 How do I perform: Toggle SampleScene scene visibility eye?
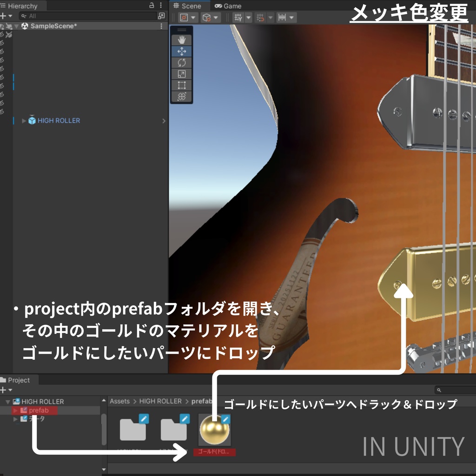(2, 26)
